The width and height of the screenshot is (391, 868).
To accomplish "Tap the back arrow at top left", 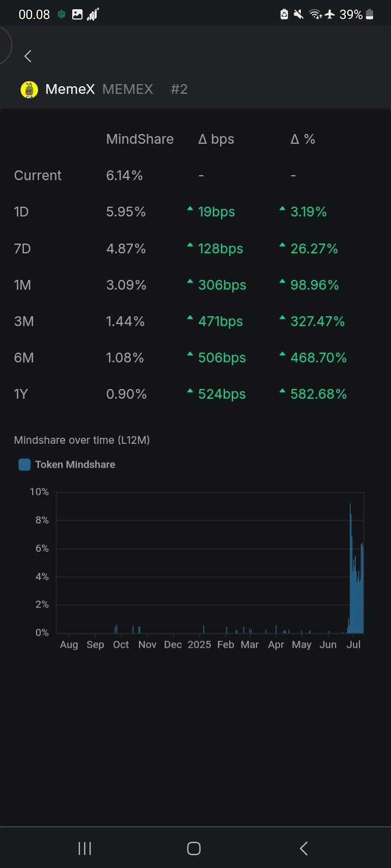I will [x=28, y=56].
